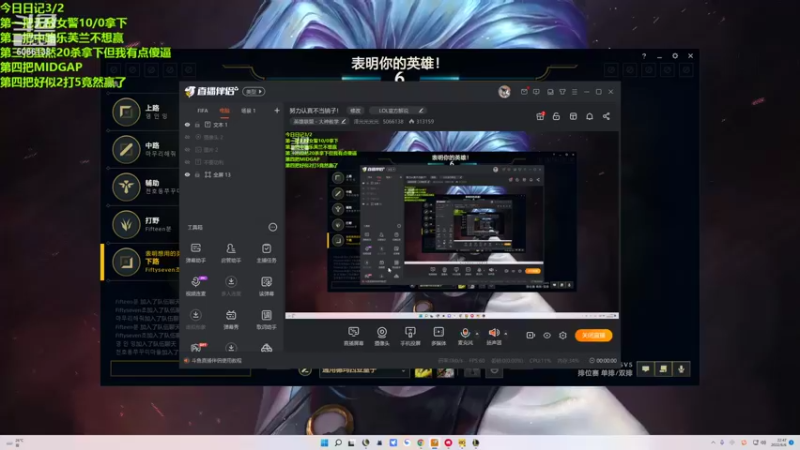Open LoL client settings gear
800x450 pixels.
[x=675, y=56]
